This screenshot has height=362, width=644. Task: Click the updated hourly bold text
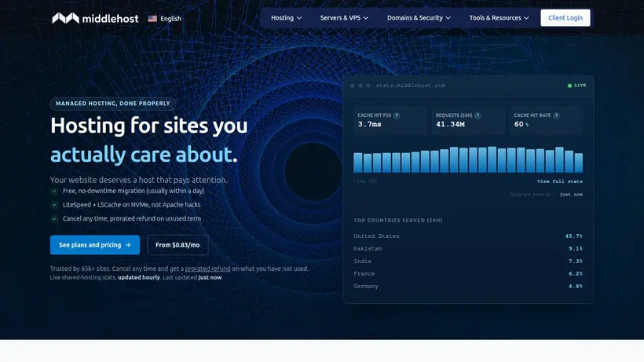(x=139, y=277)
